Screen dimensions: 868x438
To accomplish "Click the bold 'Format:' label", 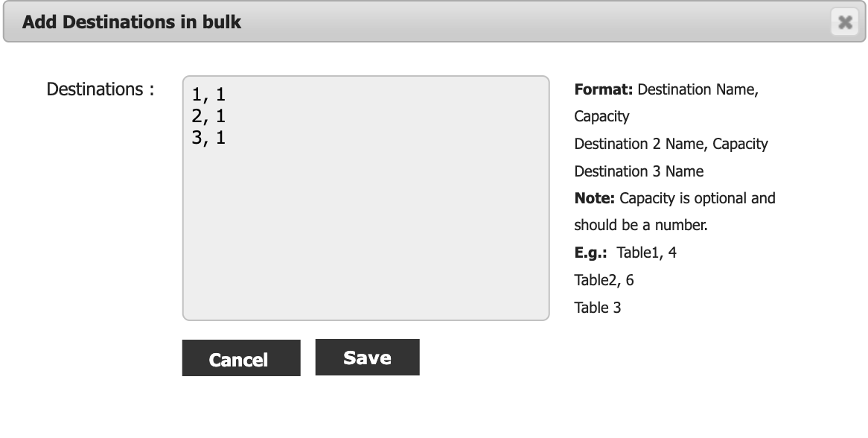I will point(604,89).
